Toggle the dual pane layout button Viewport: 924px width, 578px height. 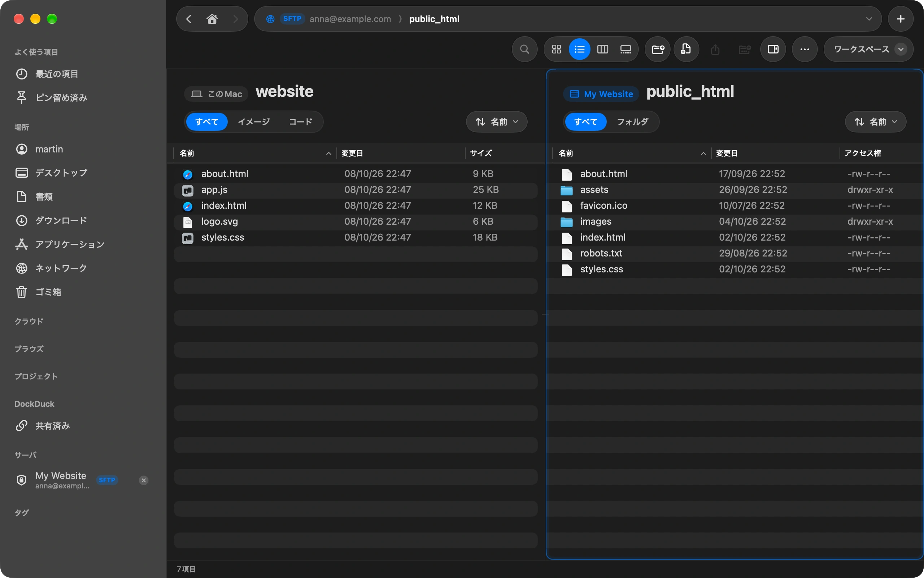(x=773, y=49)
